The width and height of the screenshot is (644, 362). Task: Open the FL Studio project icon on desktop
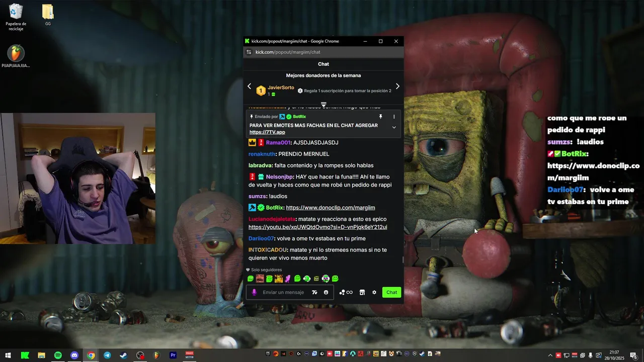[x=16, y=56]
